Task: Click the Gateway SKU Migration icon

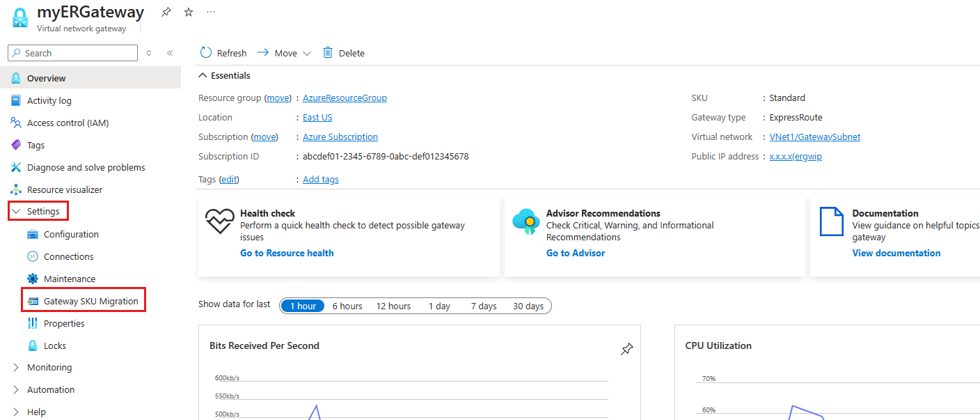Action: coord(33,302)
